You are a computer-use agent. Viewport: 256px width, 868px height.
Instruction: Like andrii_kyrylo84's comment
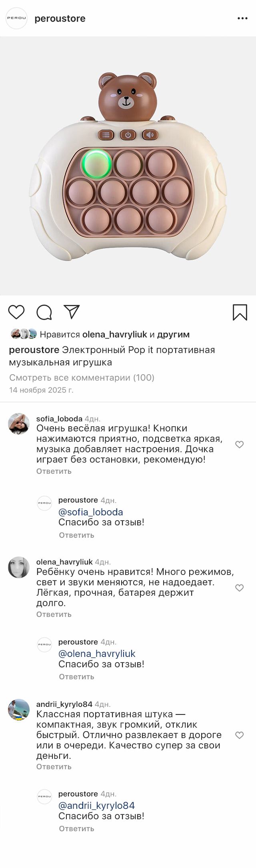(x=239, y=735)
